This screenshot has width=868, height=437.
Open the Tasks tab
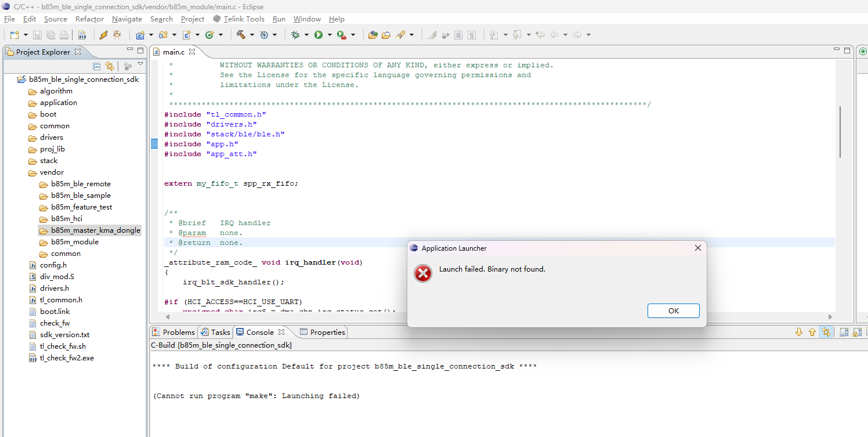tap(215, 332)
